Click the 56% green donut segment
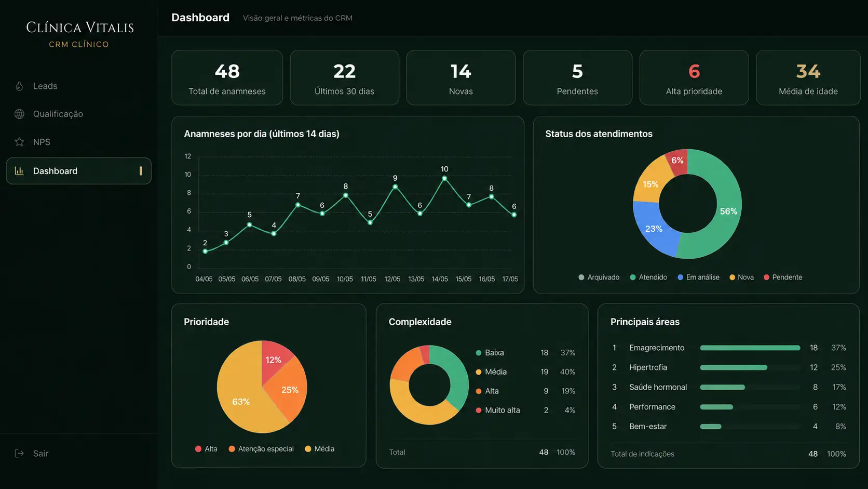 tap(727, 212)
